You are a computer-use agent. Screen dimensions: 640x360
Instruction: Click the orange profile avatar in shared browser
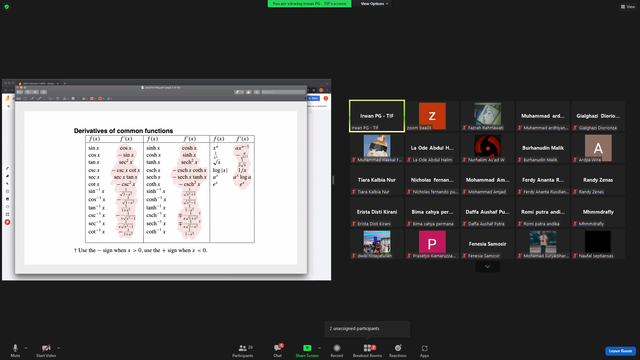click(326, 98)
